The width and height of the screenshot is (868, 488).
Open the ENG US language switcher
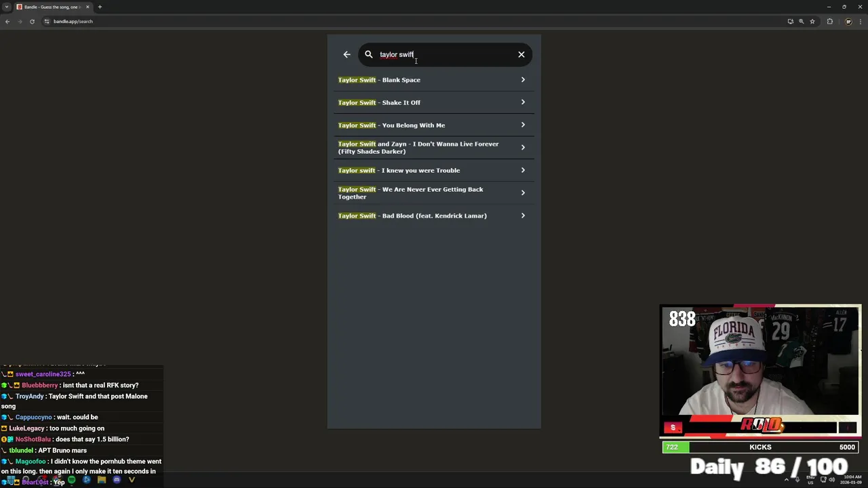pos(810,480)
